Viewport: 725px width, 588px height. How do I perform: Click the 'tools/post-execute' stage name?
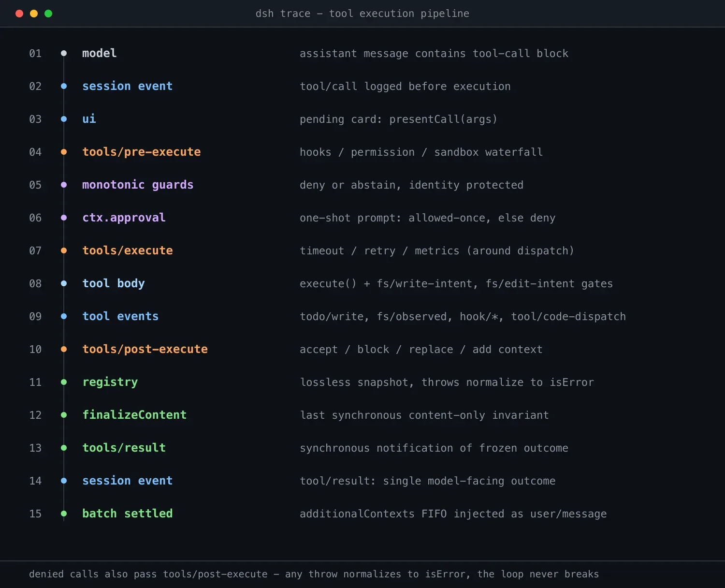tap(145, 349)
